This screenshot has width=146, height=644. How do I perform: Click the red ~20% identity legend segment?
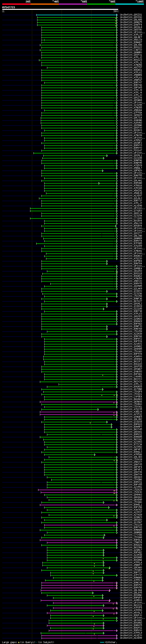tap(16, 4)
